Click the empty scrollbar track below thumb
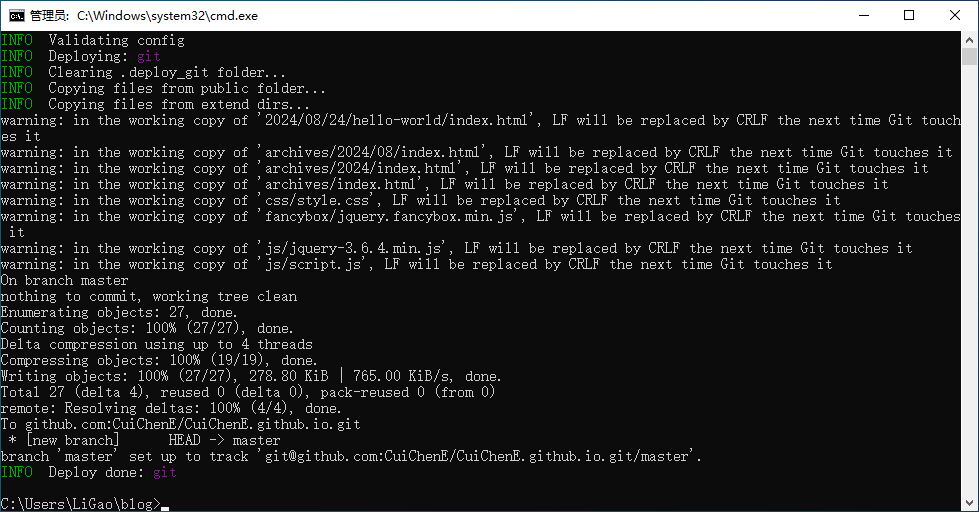The image size is (979, 512). [969, 280]
